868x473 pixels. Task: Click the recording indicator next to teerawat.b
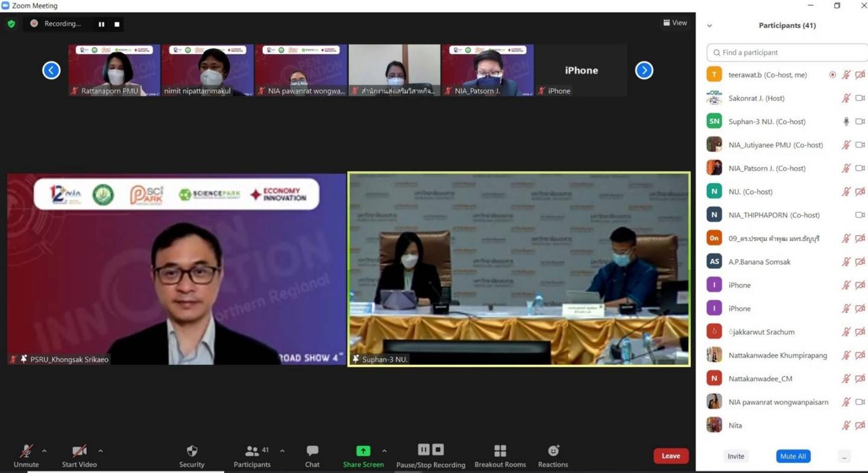pos(832,75)
